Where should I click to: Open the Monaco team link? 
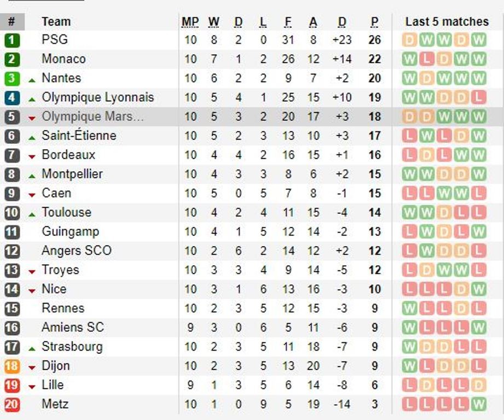pos(63,59)
